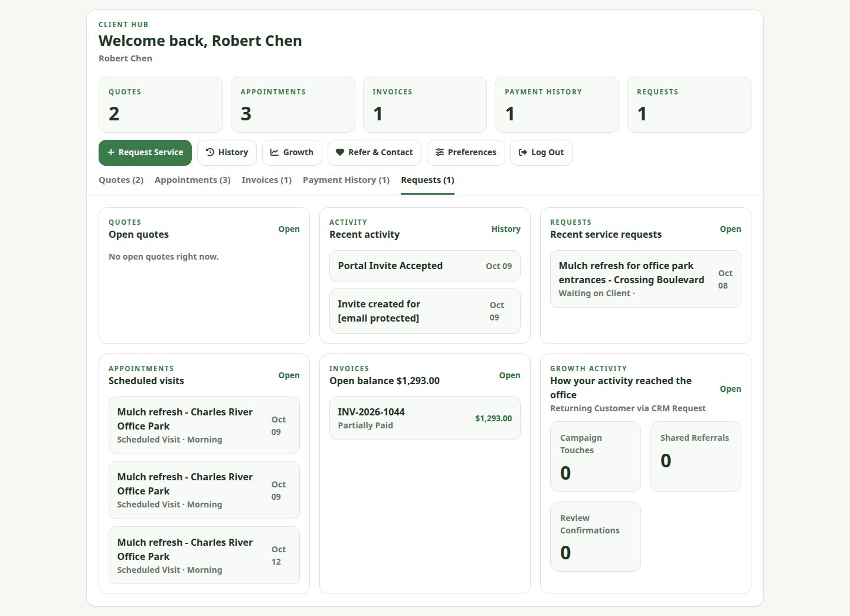
Task: Open the Invoices summary card at top
Action: [425, 104]
